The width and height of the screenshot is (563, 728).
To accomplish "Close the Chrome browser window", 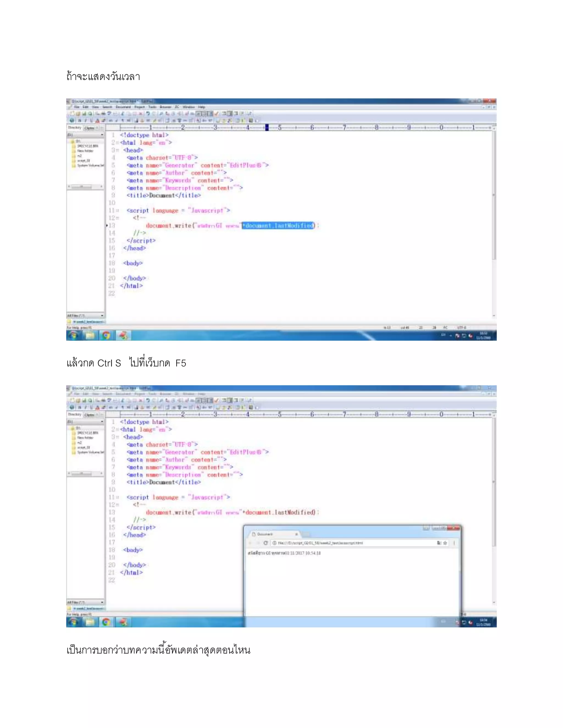I will (454, 528).
